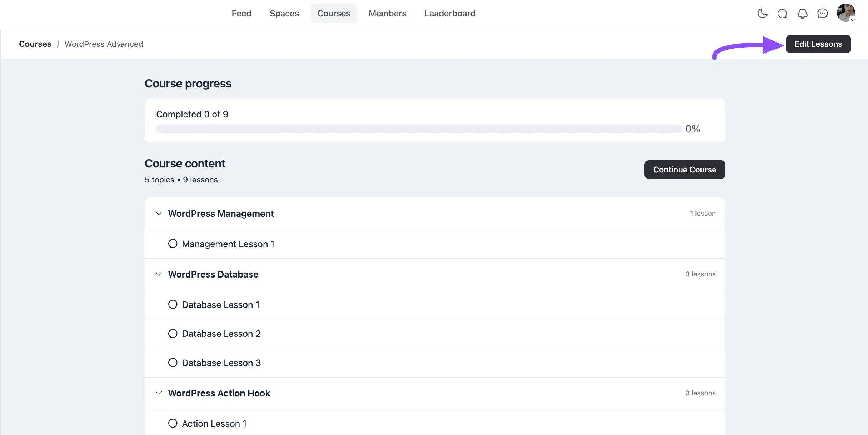Click '3 lessons' label in Action Hook row
The image size is (868, 435).
coord(700,393)
